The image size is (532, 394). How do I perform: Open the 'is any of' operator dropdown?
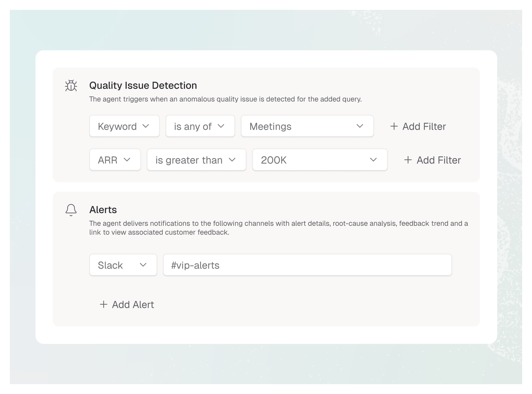[200, 126]
